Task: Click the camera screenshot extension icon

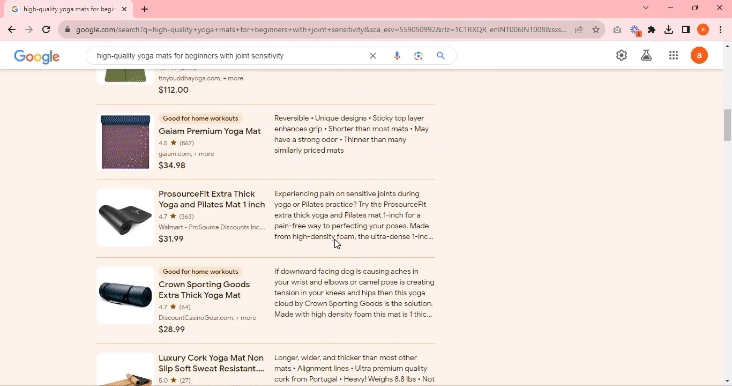Action: (617, 29)
